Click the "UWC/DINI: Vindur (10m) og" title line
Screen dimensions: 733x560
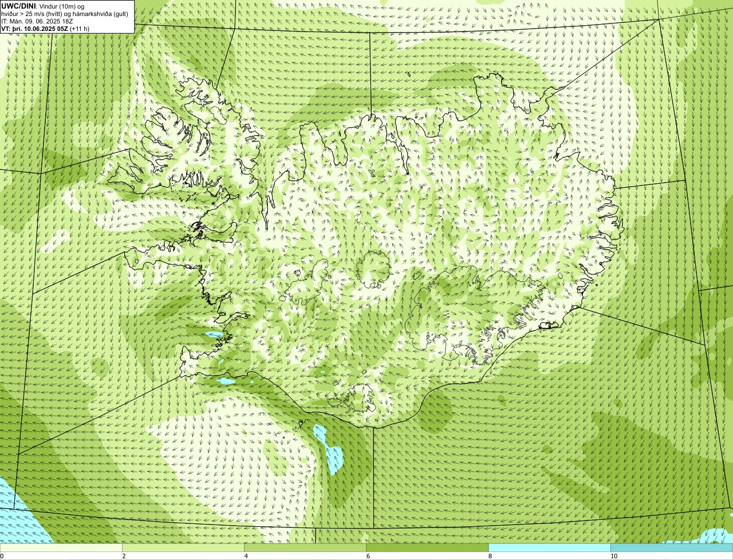(x=43, y=6)
